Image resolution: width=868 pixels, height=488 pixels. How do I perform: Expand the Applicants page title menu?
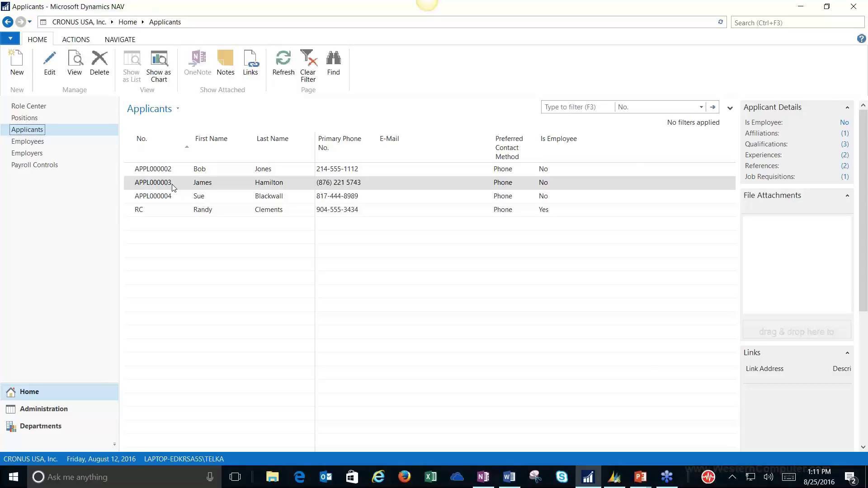point(177,108)
